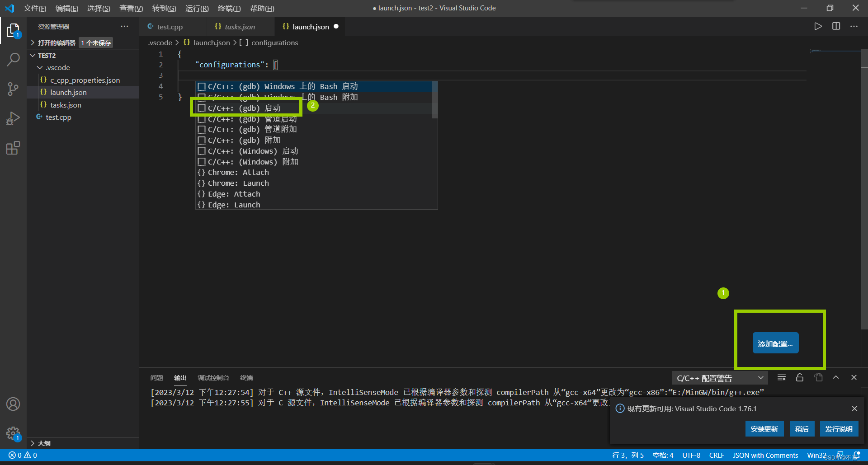Open the Manage gear settings icon

point(13,434)
